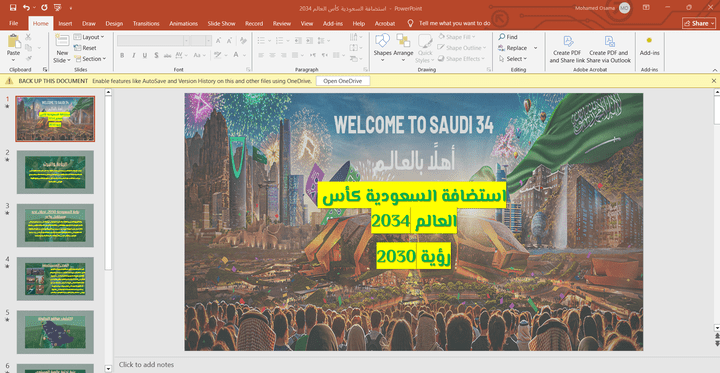Decrease font size with the smaller A icon
Viewport: 720px width, 373px height.
click(x=230, y=41)
